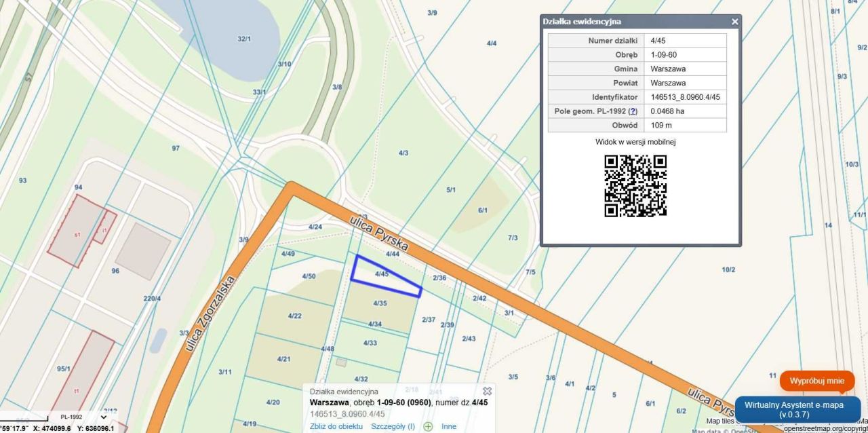868x433 pixels.
Task: Open the chevron next to the coordinate bar
Action: coord(102,416)
